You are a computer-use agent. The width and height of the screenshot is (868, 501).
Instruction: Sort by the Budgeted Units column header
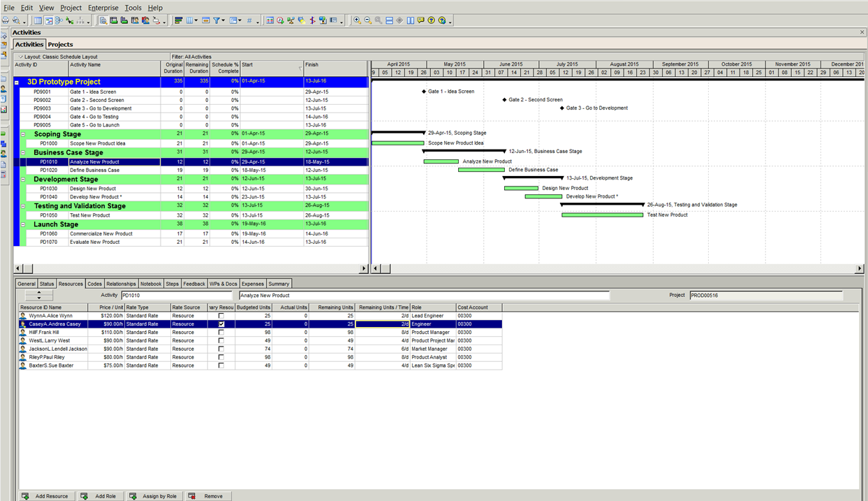click(x=253, y=307)
